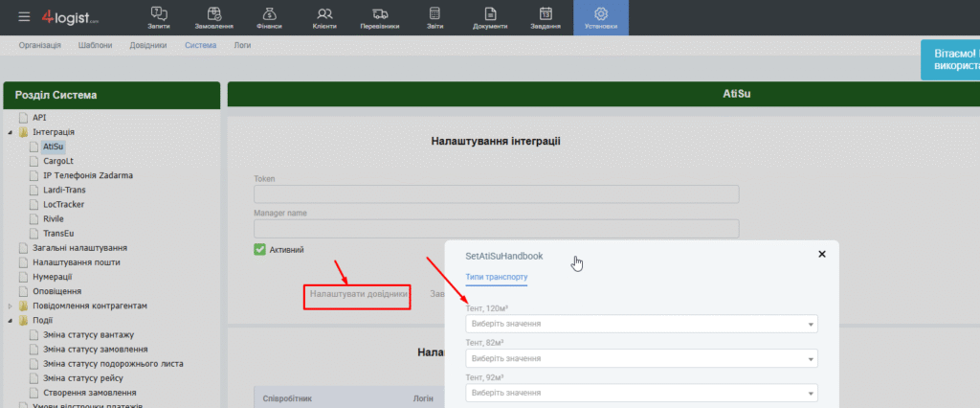Select Зміна статусу замовлення tree item
Viewport: 980px width, 408px height.
tap(95, 350)
